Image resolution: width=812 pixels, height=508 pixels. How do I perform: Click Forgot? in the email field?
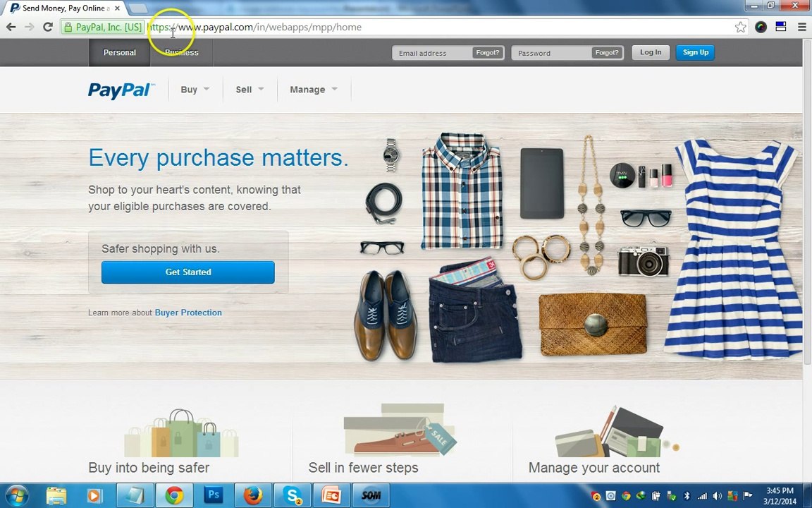487,53
